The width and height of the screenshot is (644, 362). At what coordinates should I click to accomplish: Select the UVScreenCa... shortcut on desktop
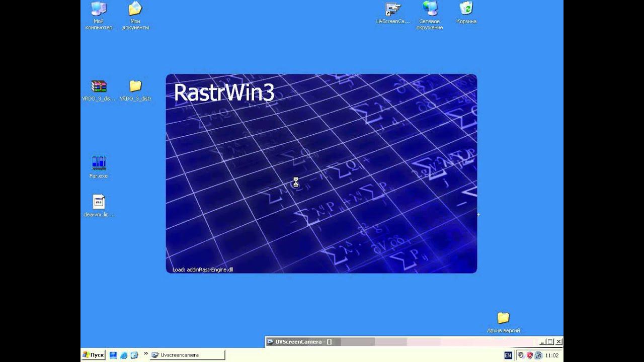point(393,13)
